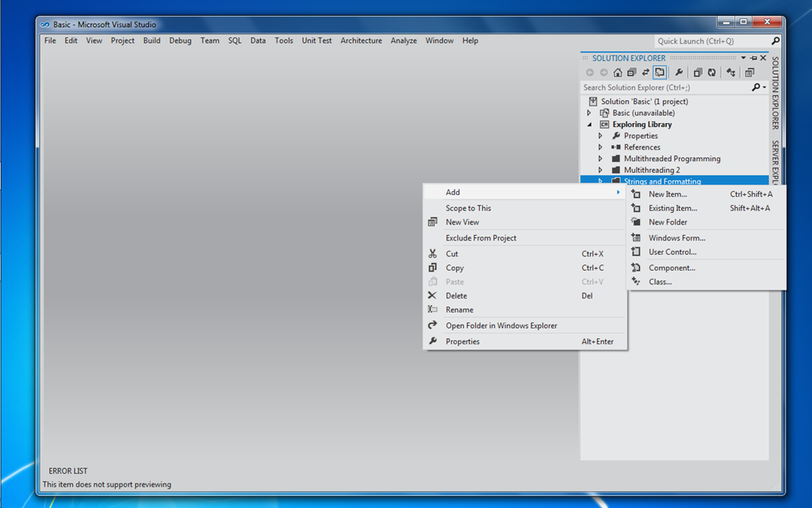Expand the References node arrow

click(x=600, y=147)
